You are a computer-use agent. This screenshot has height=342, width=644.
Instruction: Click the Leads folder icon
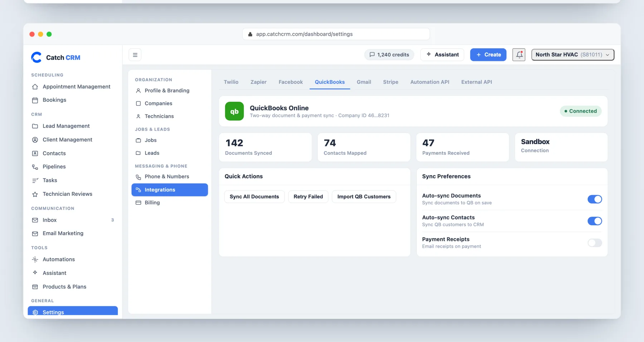(x=138, y=153)
